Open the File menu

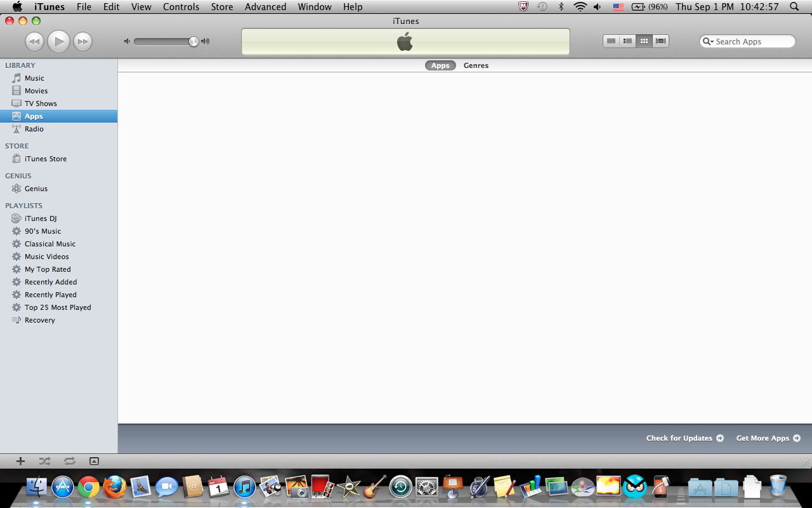84,7
